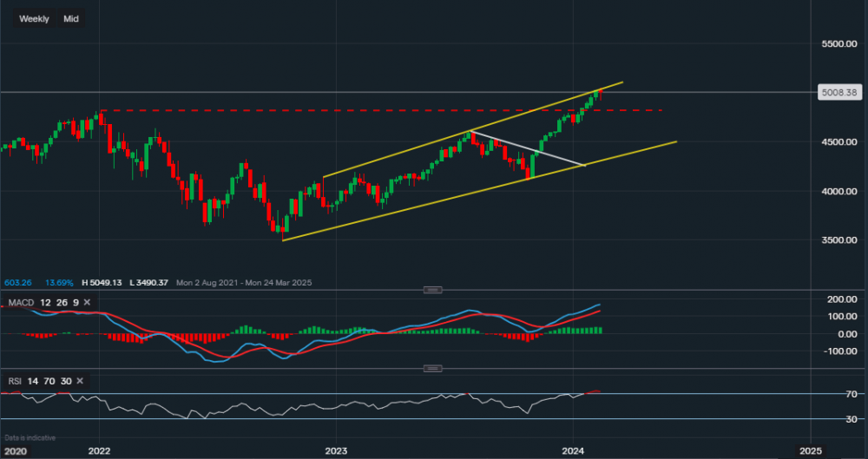
Task: Open the Mid price type selector
Action: pyautogui.click(x=71, y=18)
